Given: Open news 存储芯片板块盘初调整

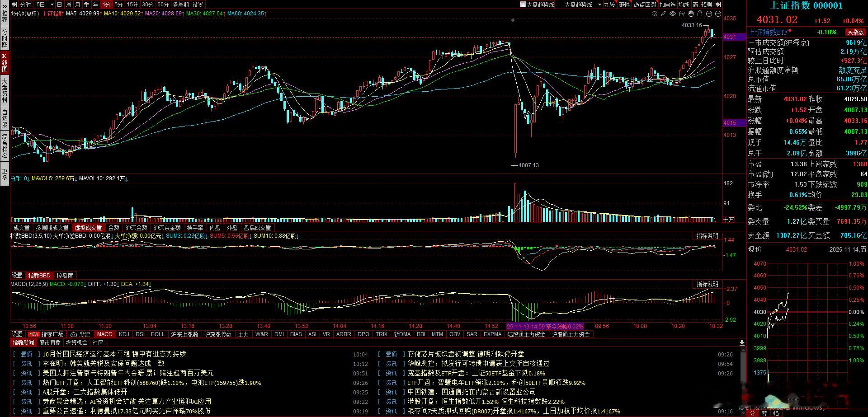Looking at the screenshot, I should tap(466, 354).
